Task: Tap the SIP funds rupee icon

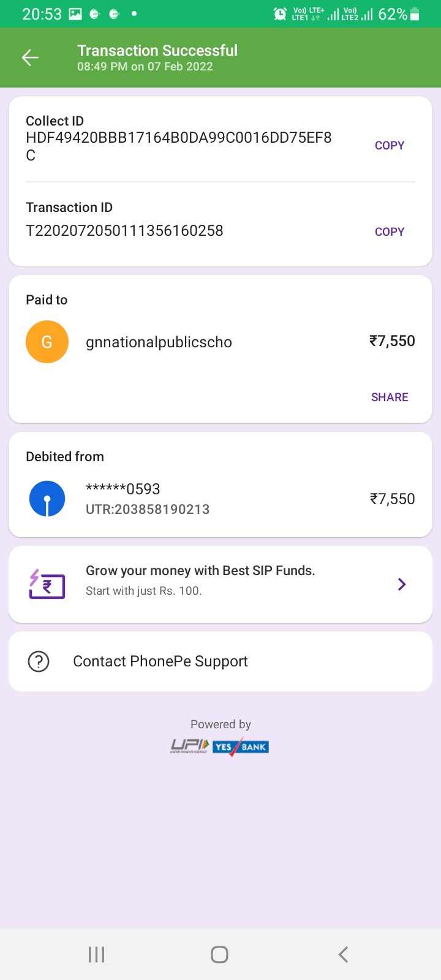Action: click(x=47, y=584)
